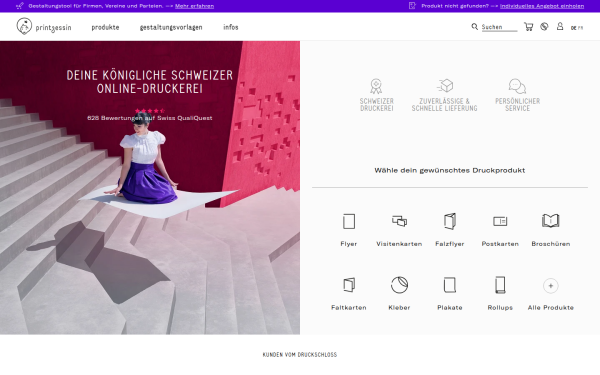This screenshot has height=375, width=600.
Task: Click the quote document icon in purple banner
Action: [x=412, y=6]
